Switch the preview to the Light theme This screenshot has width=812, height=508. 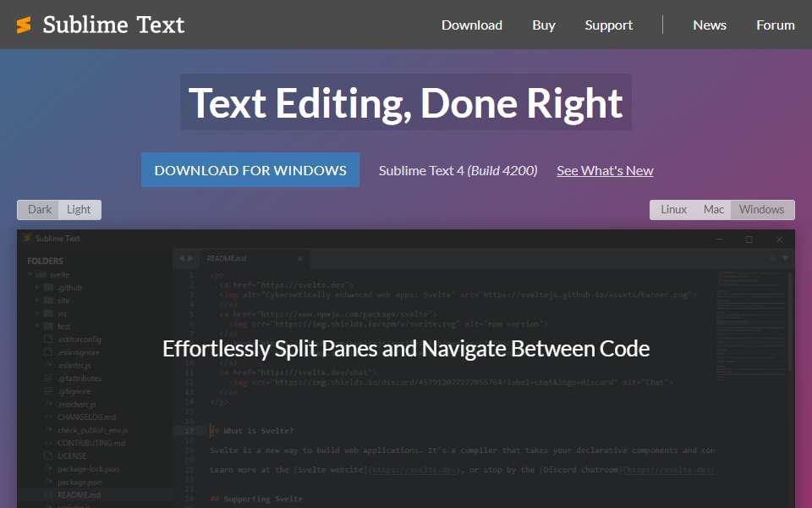point(79,209)
